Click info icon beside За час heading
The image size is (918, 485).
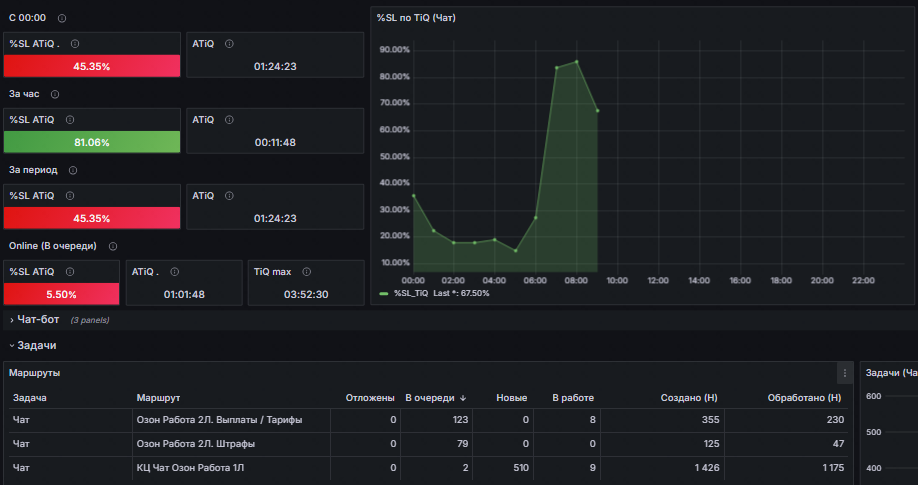click(55, 94)
